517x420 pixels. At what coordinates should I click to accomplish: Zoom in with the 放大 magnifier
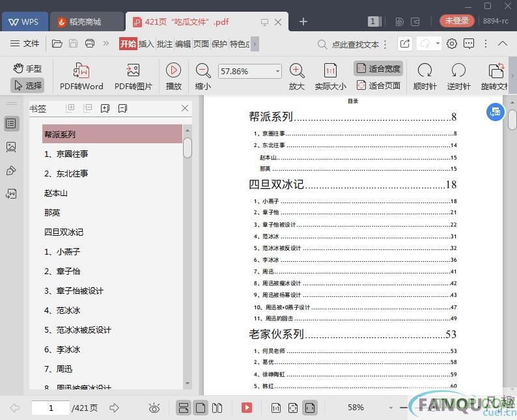(x=297, y=70)
